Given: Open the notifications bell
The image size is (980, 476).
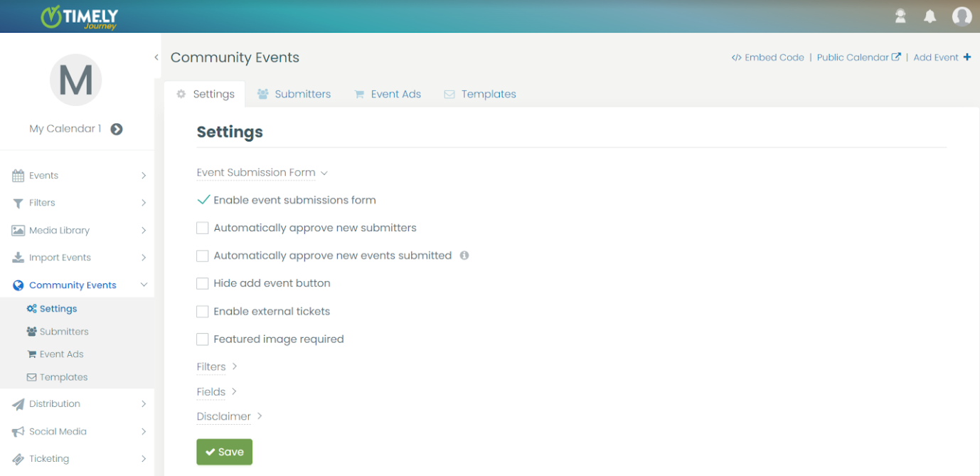Looking at the screenshot, I should (x=930, y=16).
